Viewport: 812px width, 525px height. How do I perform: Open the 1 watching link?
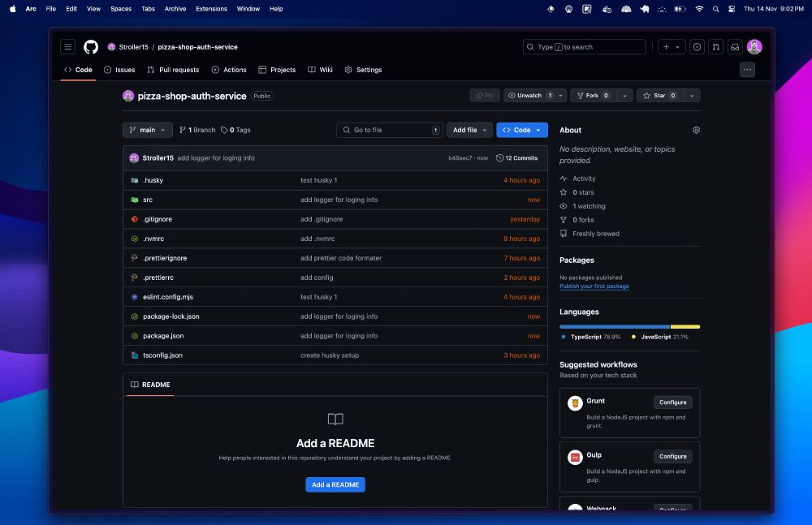click(x=589, y=206)
